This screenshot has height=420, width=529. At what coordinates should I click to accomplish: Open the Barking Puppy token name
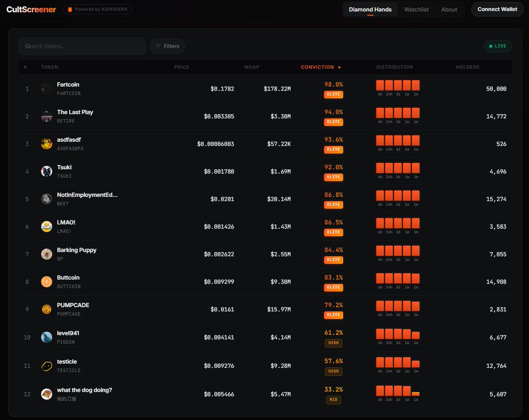pos(77,250)
